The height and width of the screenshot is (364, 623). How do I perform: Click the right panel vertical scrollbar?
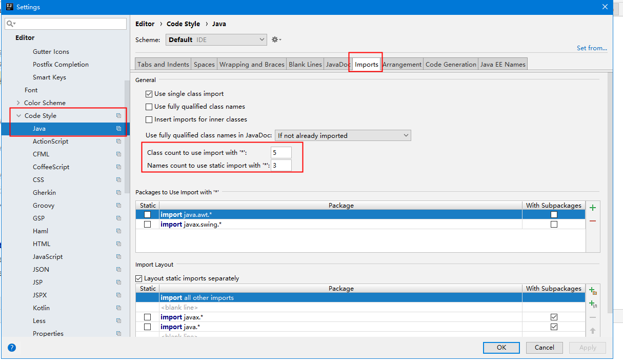610,192
